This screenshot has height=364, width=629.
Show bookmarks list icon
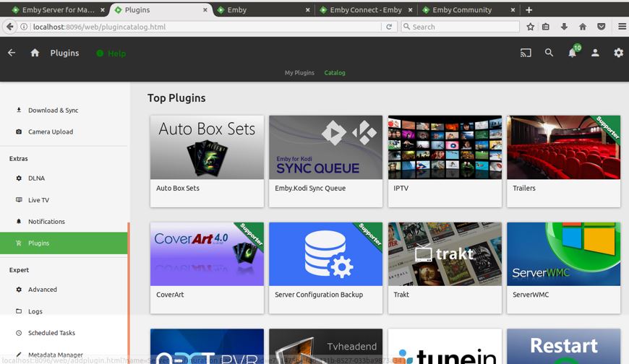pos(546,27)
